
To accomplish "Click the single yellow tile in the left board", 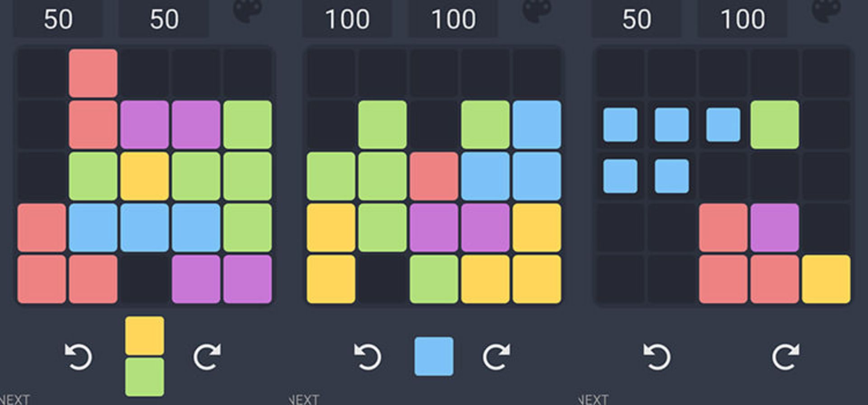I will click(145, 176).
